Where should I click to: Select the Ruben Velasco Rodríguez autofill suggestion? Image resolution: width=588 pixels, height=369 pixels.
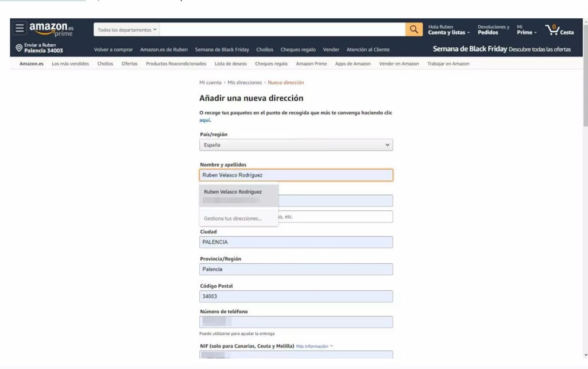pyautogui.click(x=239, y=195)
